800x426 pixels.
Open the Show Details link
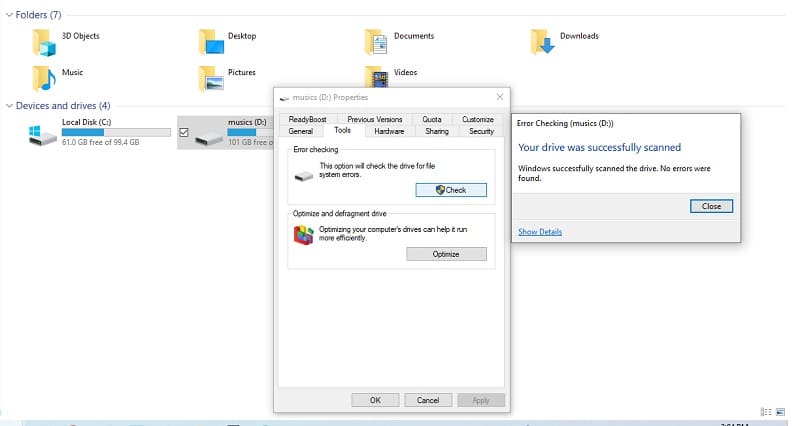pyautogui.click(x=540, y=232)
